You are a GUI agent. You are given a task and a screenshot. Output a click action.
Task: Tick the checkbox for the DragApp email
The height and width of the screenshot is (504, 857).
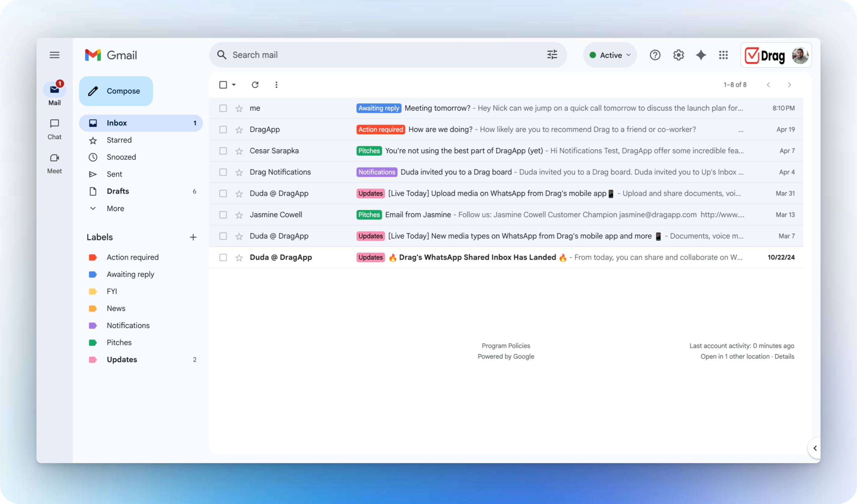point(223,129)
